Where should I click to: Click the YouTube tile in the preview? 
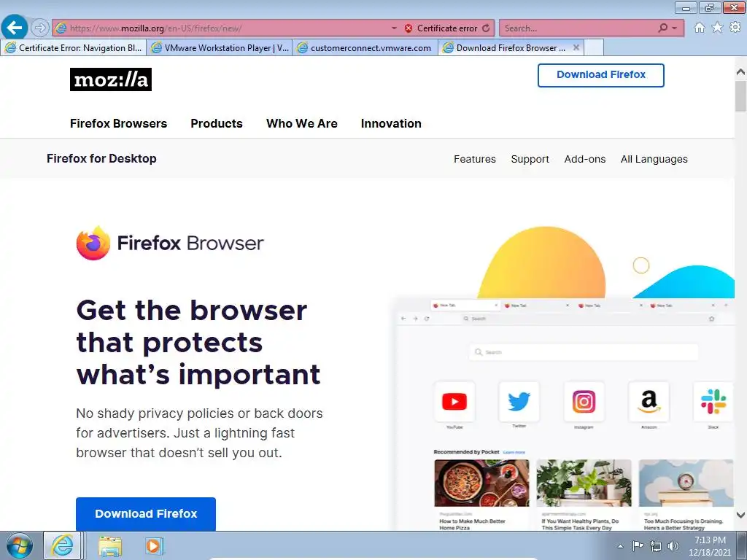(454, 402)
